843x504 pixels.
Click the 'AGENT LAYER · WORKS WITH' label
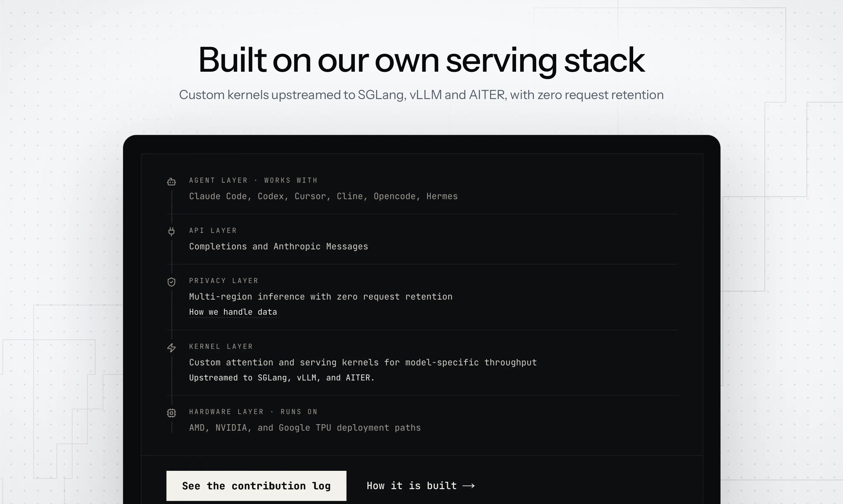coord(253,180)
